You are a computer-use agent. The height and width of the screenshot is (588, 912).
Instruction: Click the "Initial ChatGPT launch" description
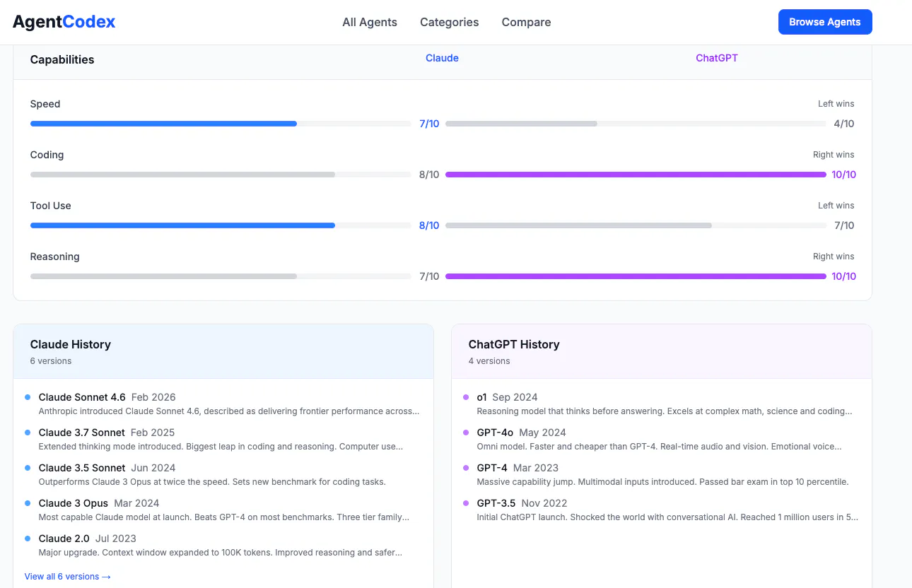click(668, 517)
